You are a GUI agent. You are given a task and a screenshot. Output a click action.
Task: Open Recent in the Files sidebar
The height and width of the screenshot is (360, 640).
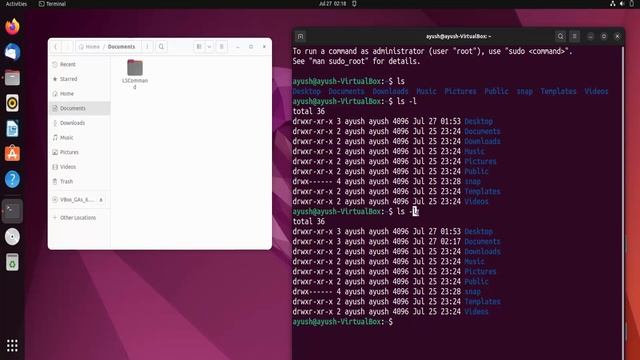coord(80,64)
